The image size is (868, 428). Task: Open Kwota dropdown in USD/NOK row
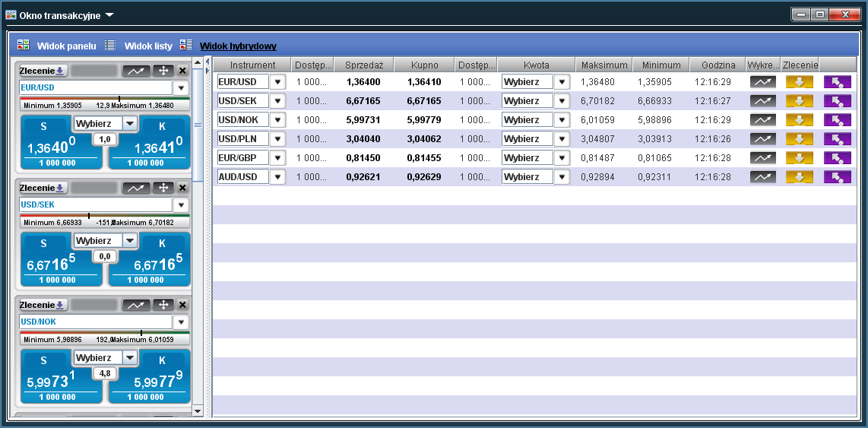tap(562, 119)
